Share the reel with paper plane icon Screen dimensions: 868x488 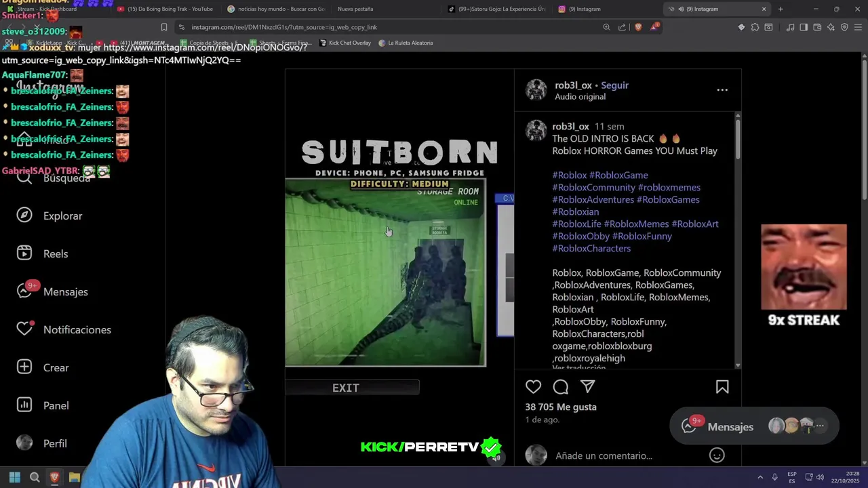pyautogui.click(x=588, y=386)
